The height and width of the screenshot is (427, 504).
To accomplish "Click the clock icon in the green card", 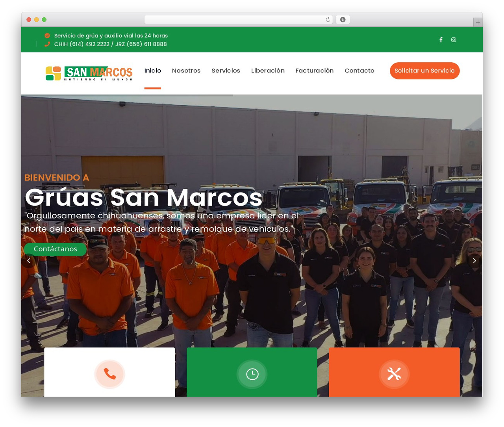I will point(252,374).
